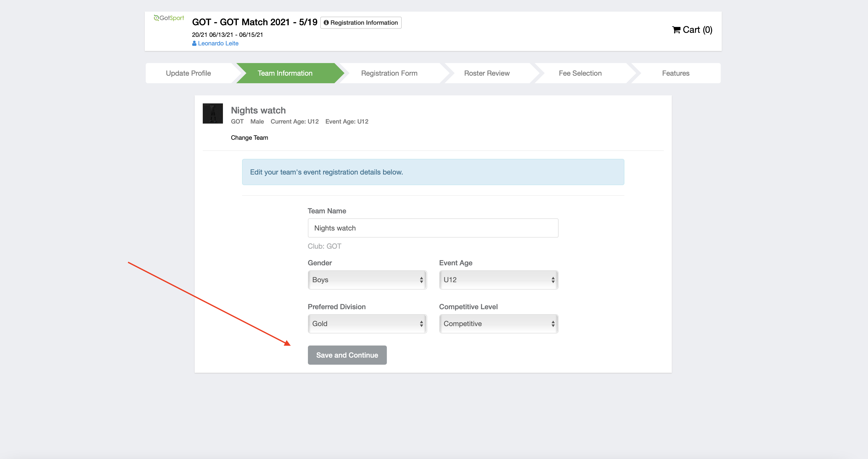Open Leonardo Leite profile link
This screenshot has width=868, height=459.
click(x=218, y=43)
